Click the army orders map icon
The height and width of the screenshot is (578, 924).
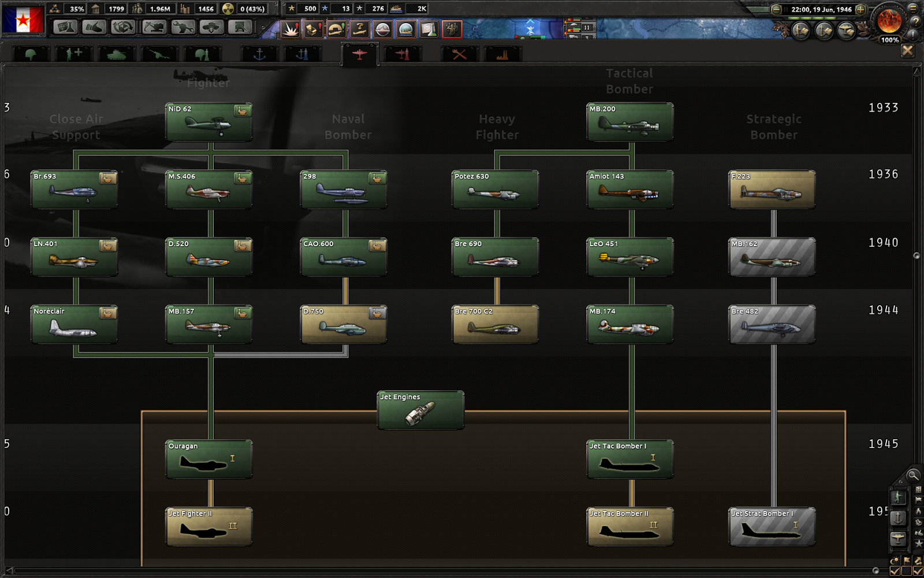pyautogui.click(x=800, y=30)
